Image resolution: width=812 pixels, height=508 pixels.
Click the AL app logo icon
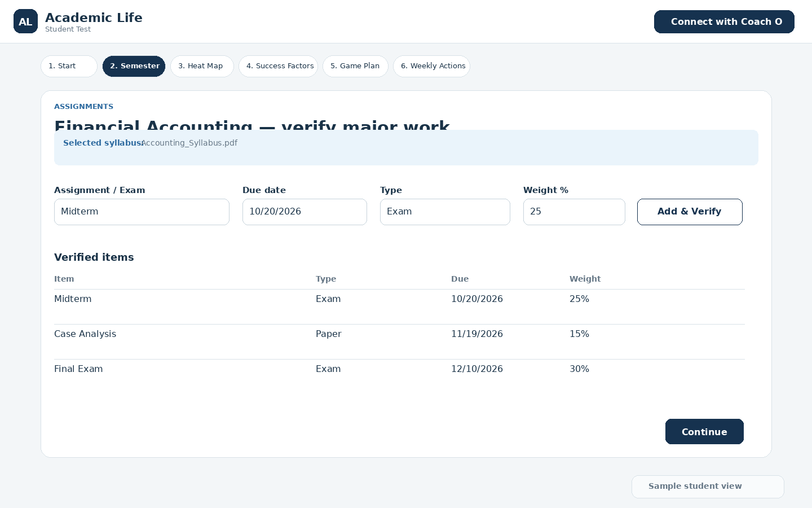[25, 21]
